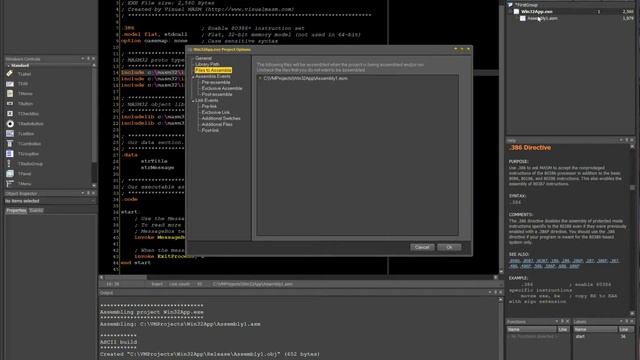Image resolution: width=640 pixels, height=360 pixels.
Task: Open the Labels panel dropdown arrow
Action: (x=621, y=321)
